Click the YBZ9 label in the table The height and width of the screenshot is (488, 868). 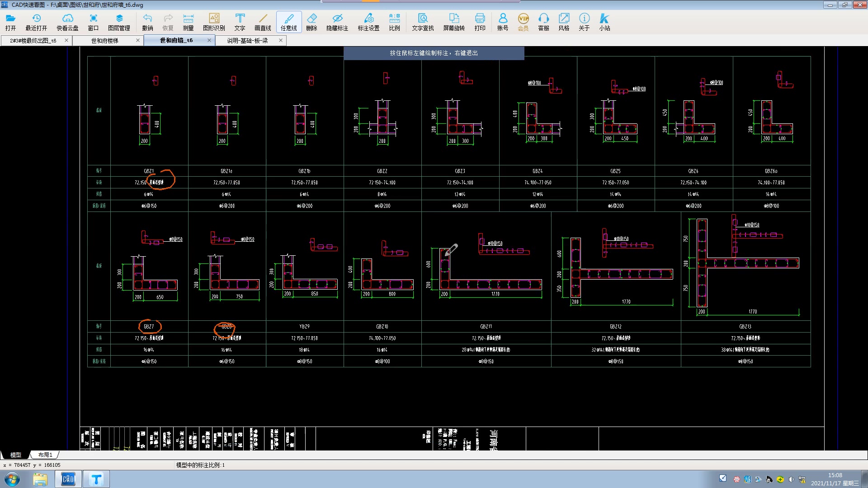304,326
